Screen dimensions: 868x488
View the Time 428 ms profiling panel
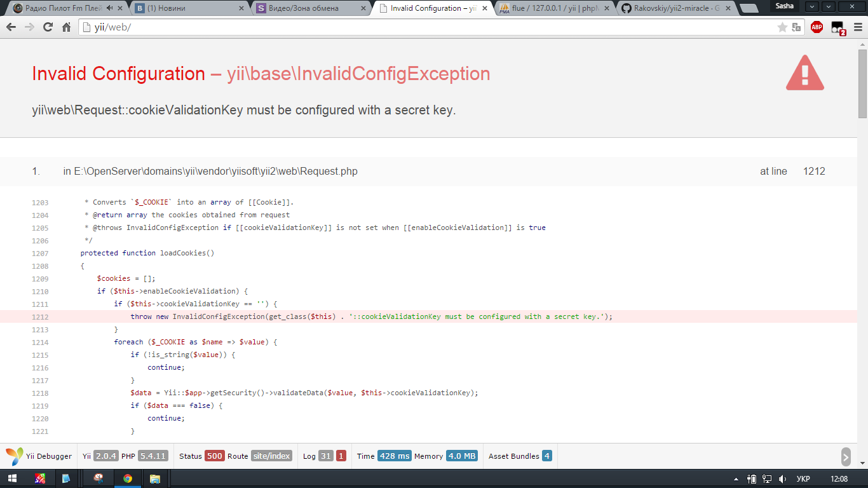click(x=384, y=456)
